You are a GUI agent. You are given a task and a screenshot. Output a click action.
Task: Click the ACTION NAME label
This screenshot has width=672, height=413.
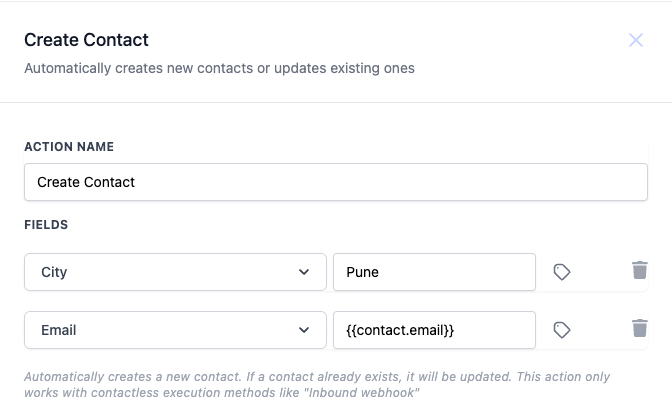point(69,147)
